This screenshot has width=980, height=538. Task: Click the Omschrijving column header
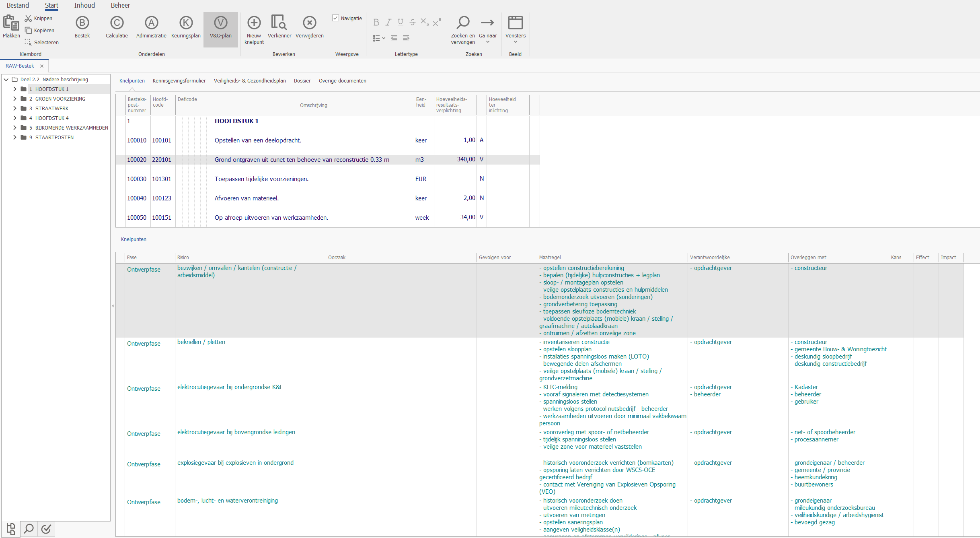tap(313, 105)
